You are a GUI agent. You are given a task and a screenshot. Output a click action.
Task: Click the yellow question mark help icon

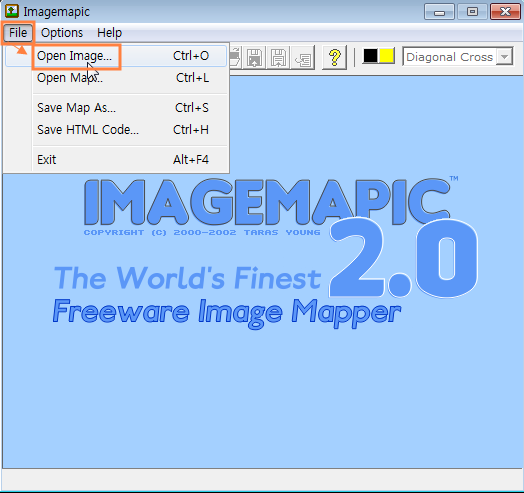(334, 57)
